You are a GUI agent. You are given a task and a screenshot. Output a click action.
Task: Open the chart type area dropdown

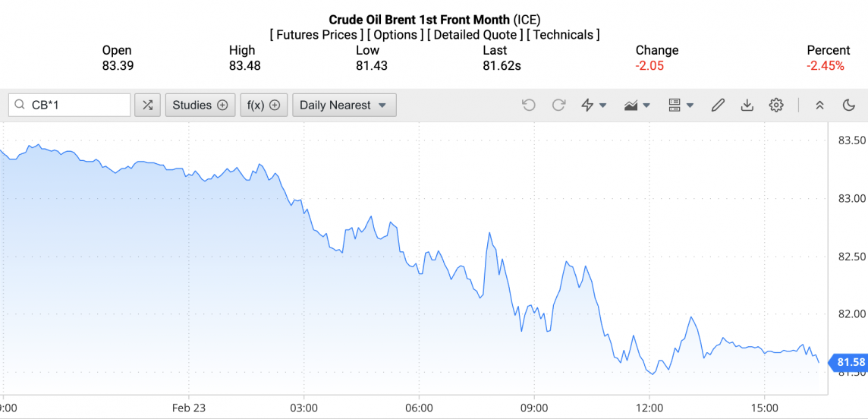click(x=637, y=106)
